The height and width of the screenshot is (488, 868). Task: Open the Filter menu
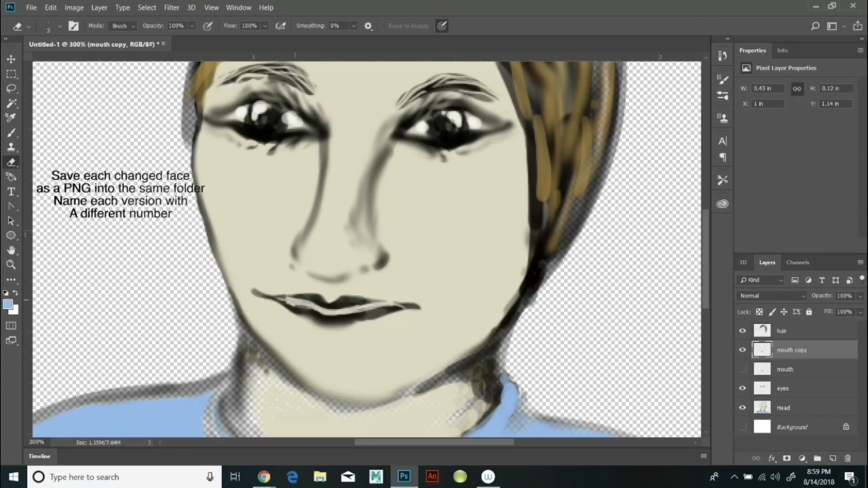point(171,7)
